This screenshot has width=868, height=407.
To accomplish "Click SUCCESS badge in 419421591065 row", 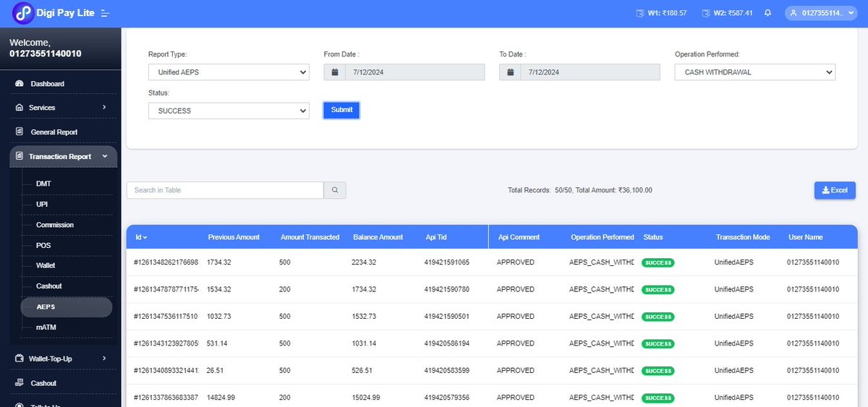I will [x=658, y=262].
